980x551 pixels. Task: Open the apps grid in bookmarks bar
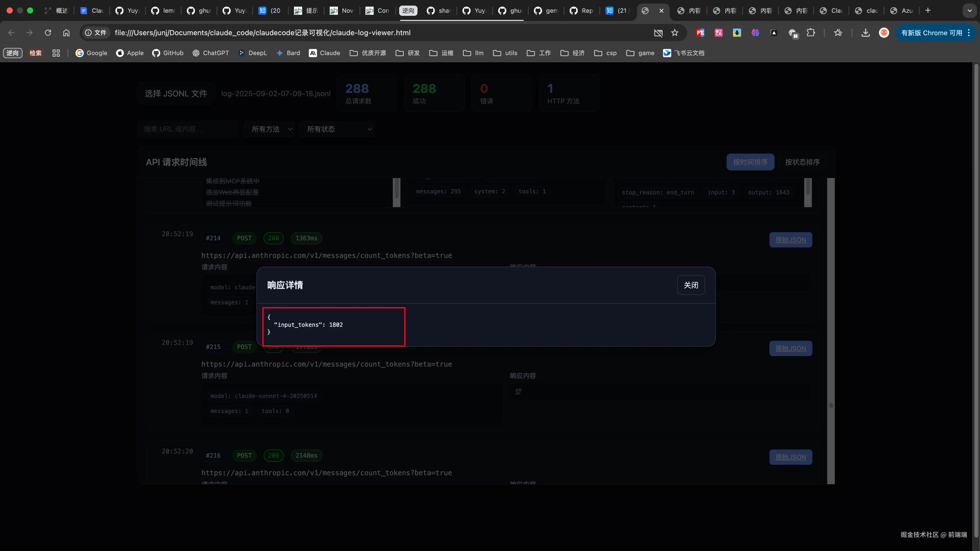click(56, 53)
